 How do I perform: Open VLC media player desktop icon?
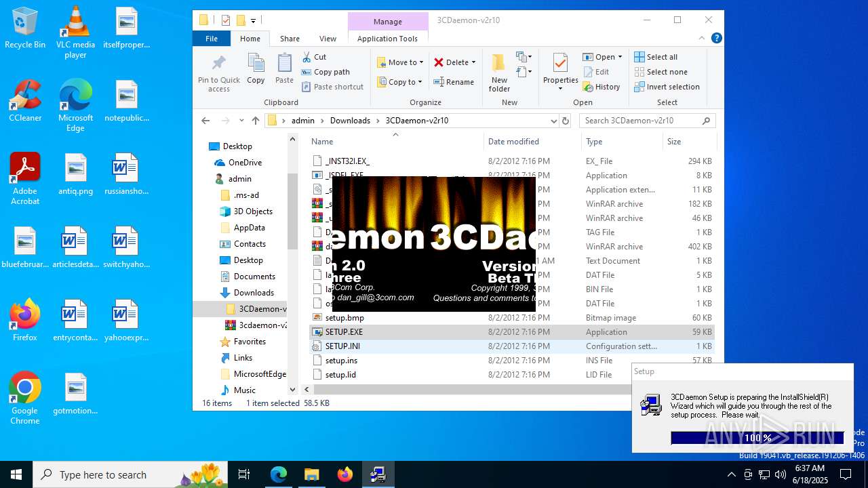(x=75, y=33)
